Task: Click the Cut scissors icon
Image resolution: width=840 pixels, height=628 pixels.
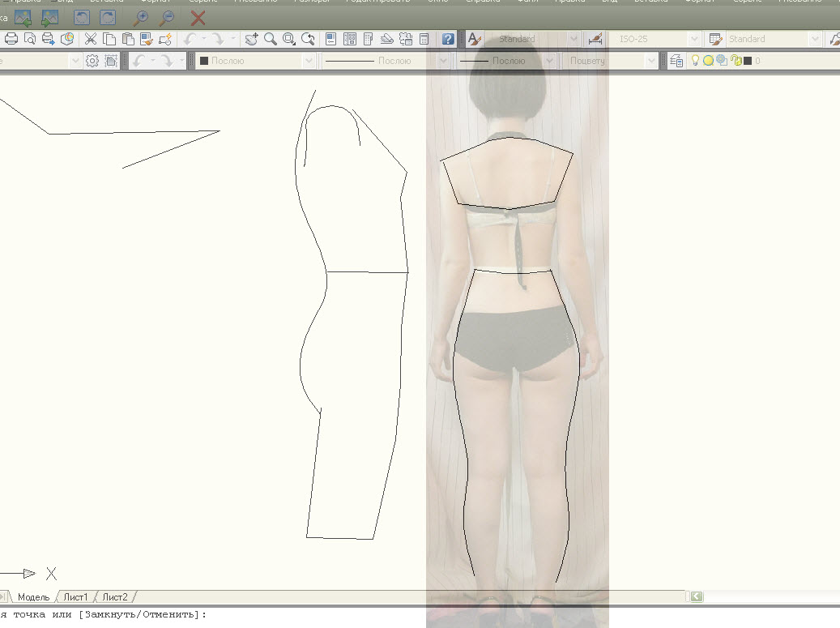Action: [90, 39]
